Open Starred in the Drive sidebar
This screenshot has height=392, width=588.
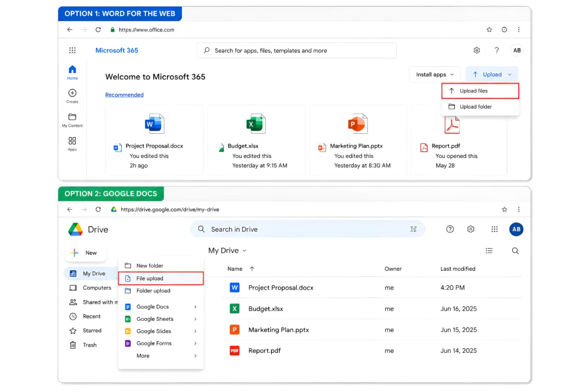pyautogui.click(x=85, y=330)
